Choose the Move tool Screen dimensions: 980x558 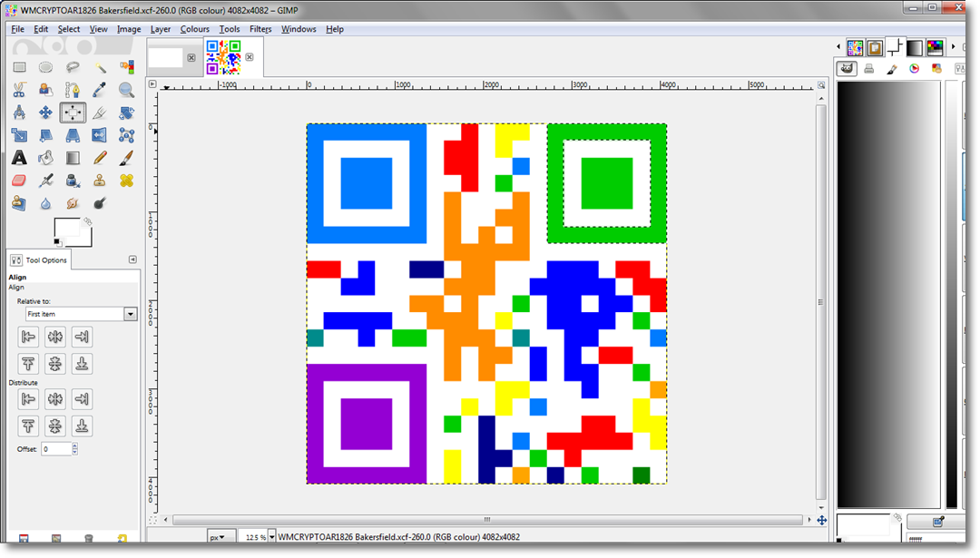pos(45,113)
